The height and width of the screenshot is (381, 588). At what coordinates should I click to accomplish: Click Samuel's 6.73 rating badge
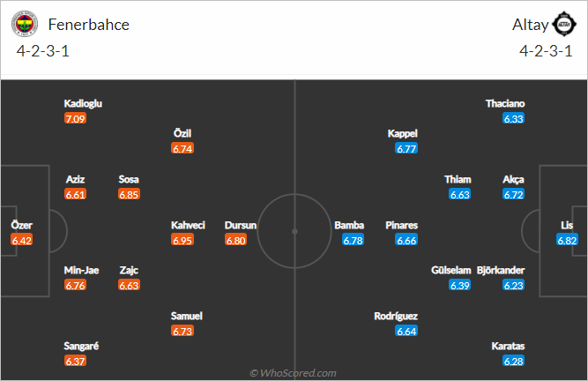[182, 331]
